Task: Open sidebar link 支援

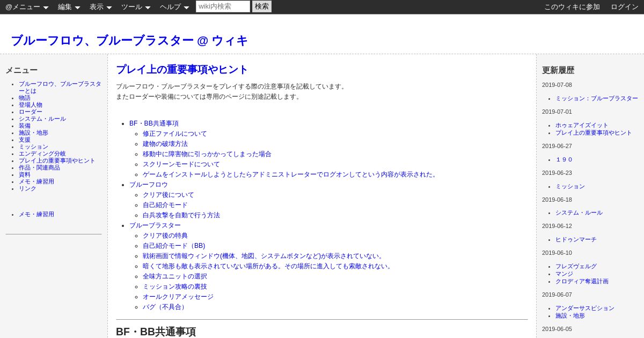Action: [25, 140]
